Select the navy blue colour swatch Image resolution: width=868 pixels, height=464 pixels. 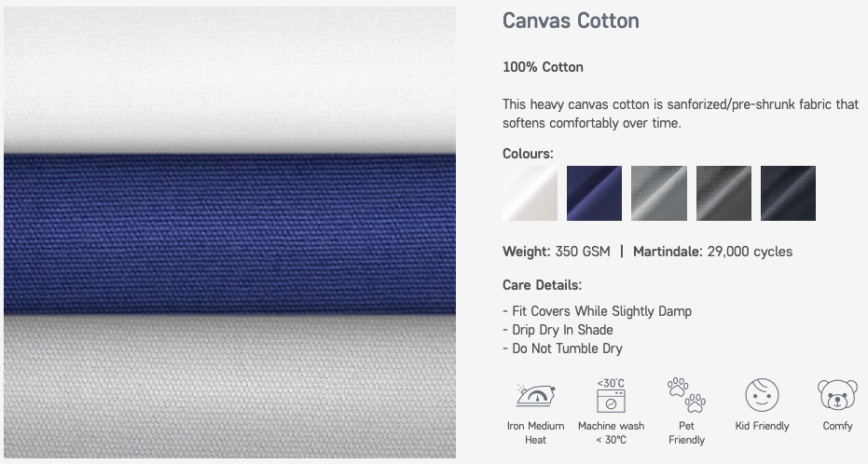tap(594, 193)
